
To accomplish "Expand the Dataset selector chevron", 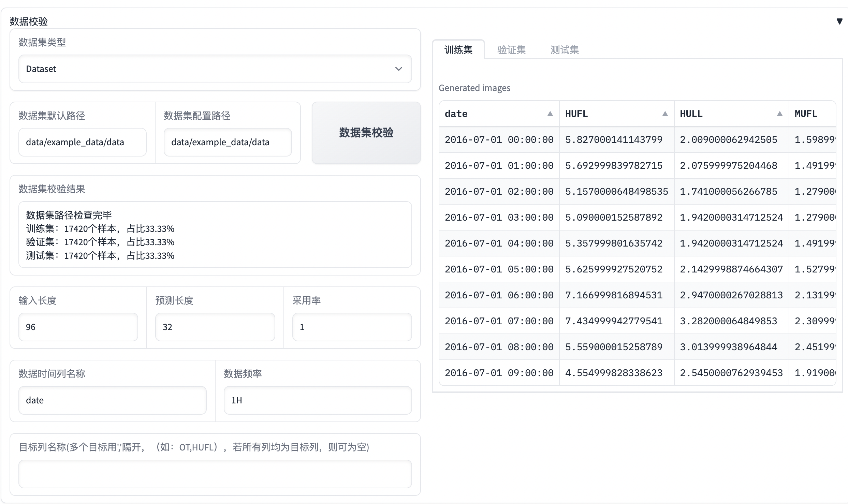I will 398,69.
